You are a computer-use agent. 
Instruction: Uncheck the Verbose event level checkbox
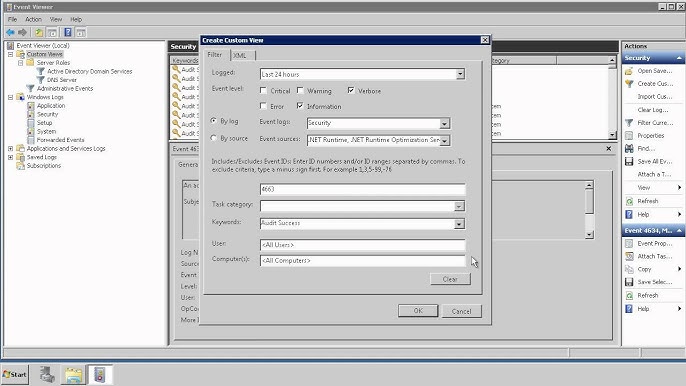click(351, 91)
